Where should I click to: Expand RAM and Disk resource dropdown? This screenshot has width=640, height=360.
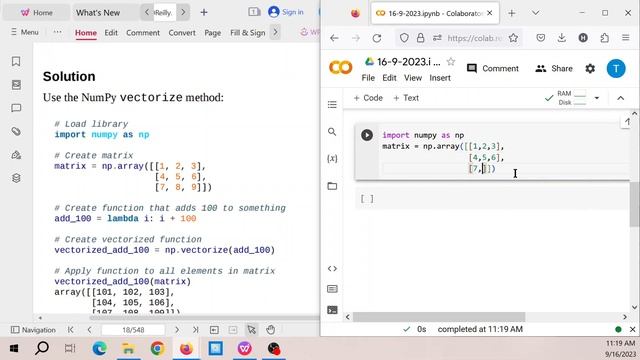(x=597, y=98)
